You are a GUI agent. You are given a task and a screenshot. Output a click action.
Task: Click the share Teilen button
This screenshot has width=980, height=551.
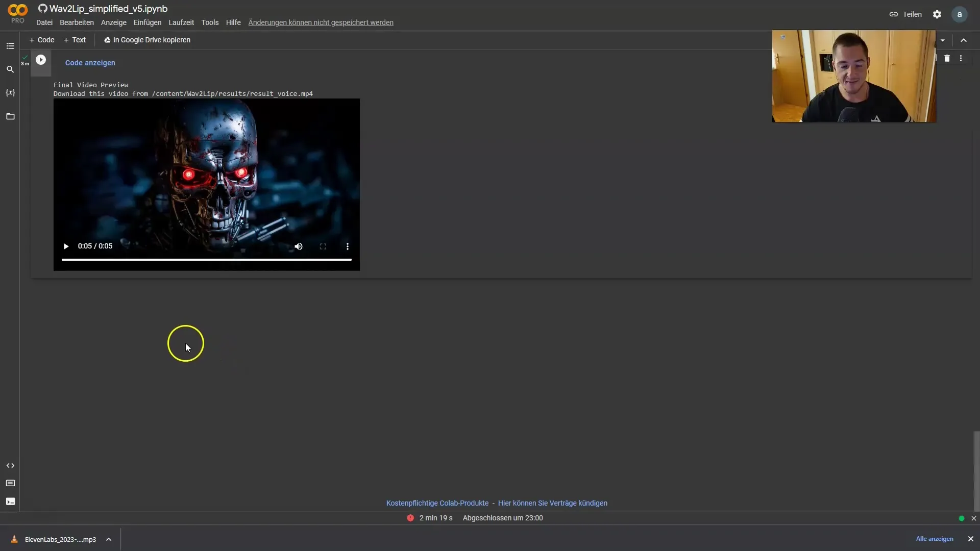tap(906, 13)
